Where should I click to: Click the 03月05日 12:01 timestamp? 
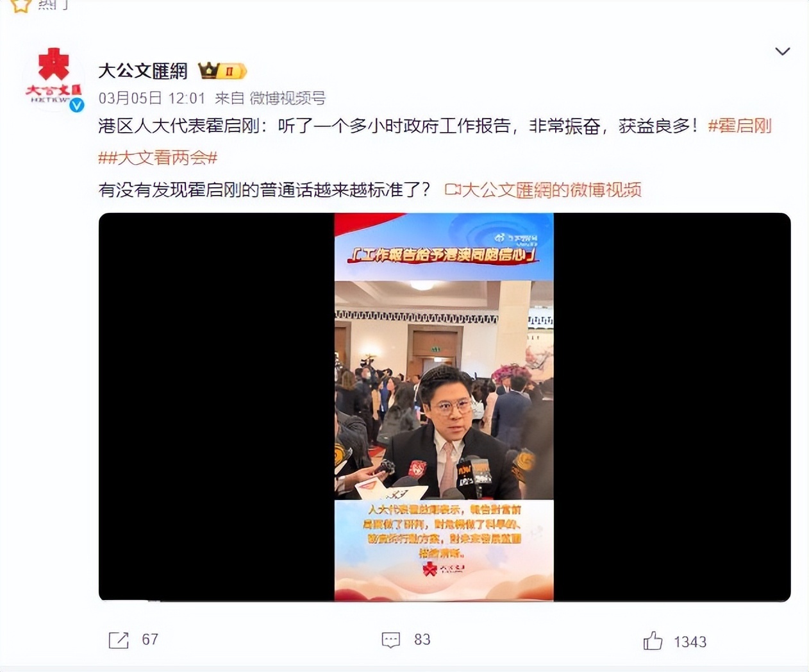(x=152, y=98)
